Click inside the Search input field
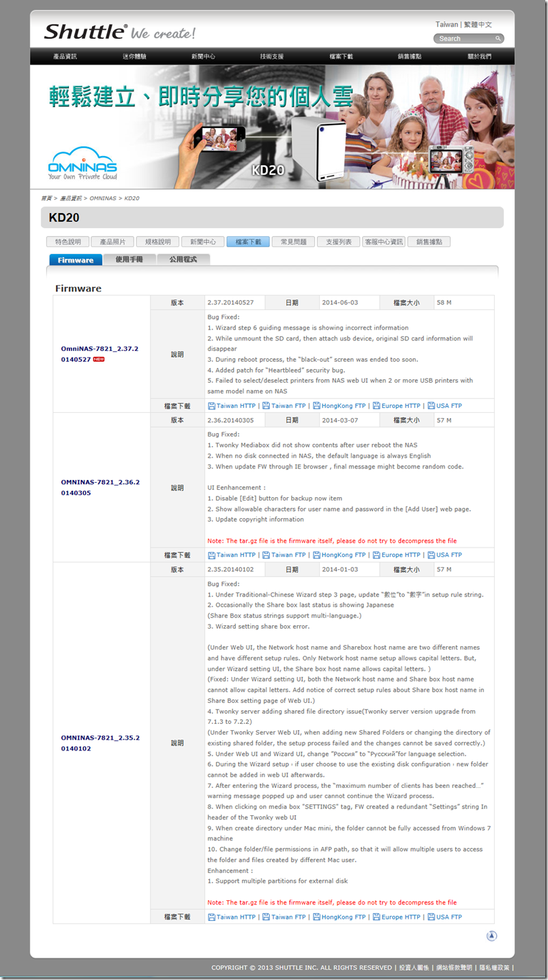The height and width of the screenshot is (980, 548). (x=465, y=39)
